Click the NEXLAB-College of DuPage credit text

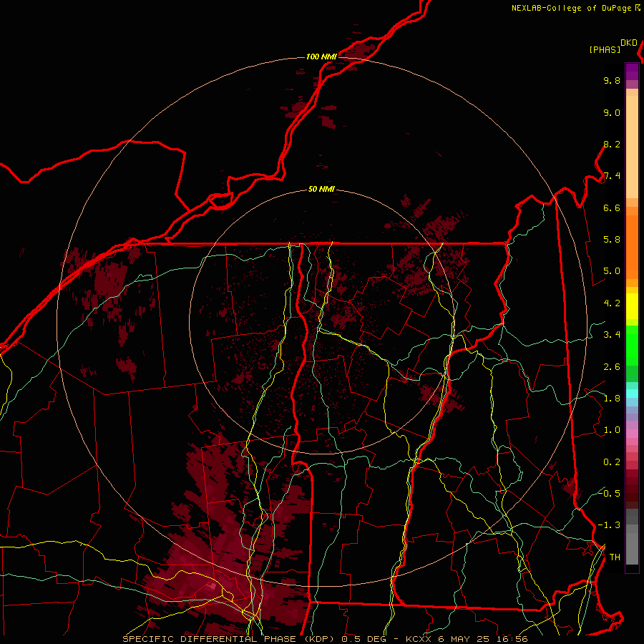[571, 8]
